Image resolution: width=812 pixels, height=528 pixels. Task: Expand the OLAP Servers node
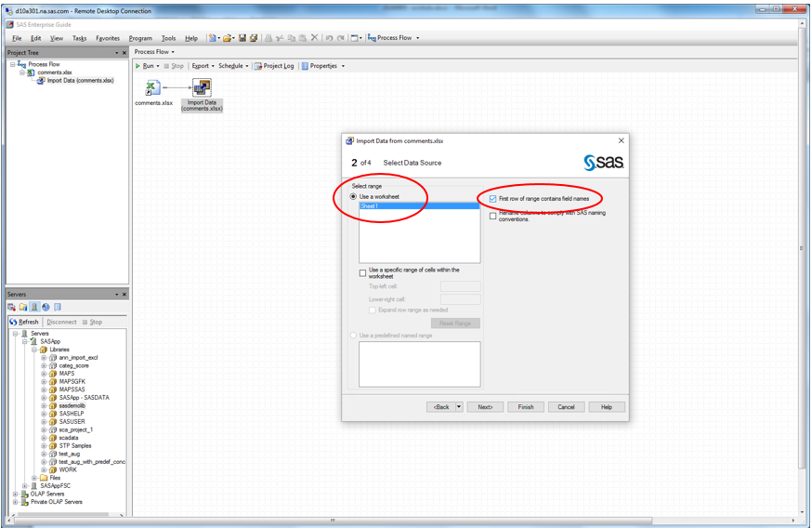coord(15,494)
